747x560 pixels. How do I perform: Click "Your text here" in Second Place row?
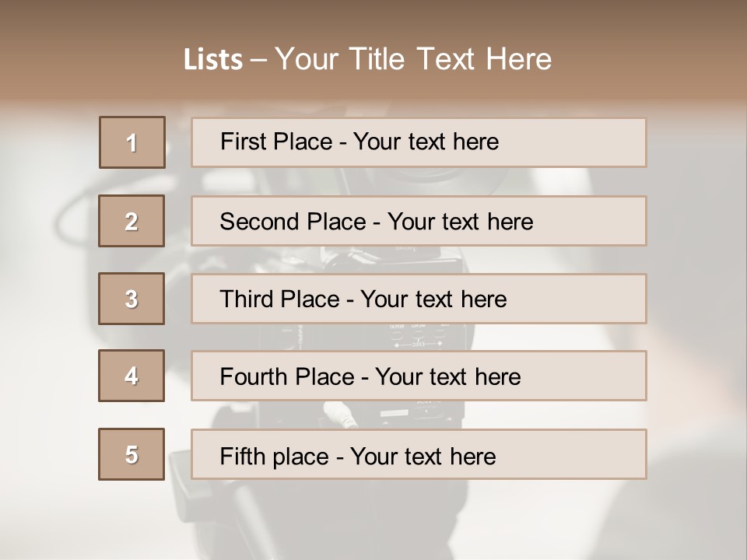click(460, 222)
